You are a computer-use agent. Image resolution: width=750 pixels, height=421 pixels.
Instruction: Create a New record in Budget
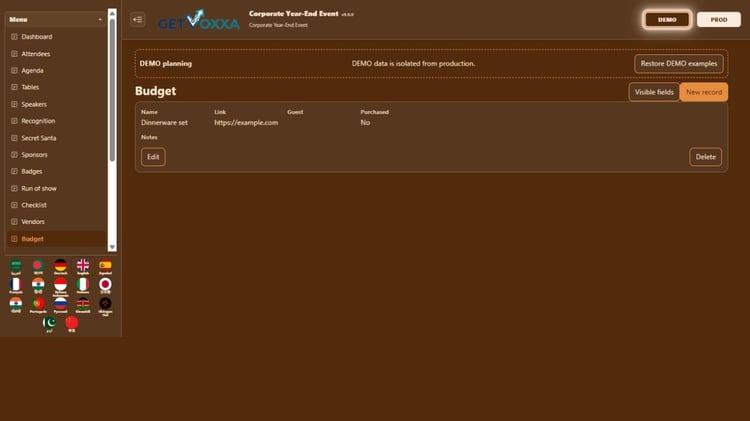704,92
